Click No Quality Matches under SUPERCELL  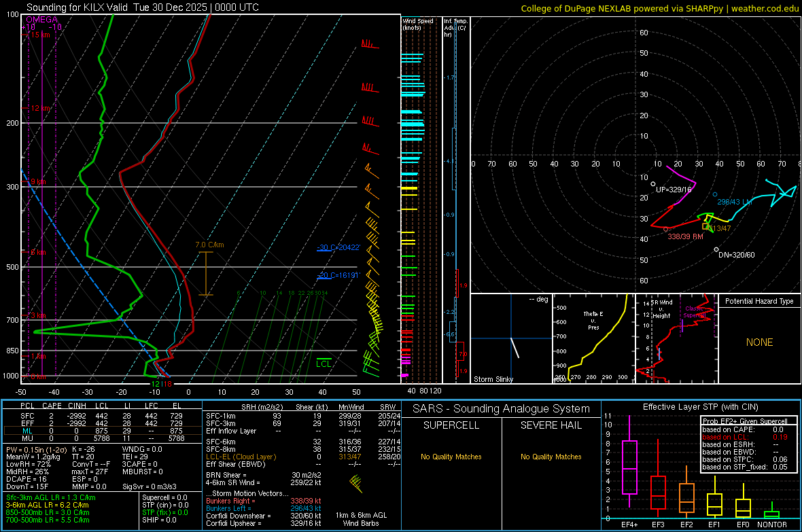pos(451,457)
